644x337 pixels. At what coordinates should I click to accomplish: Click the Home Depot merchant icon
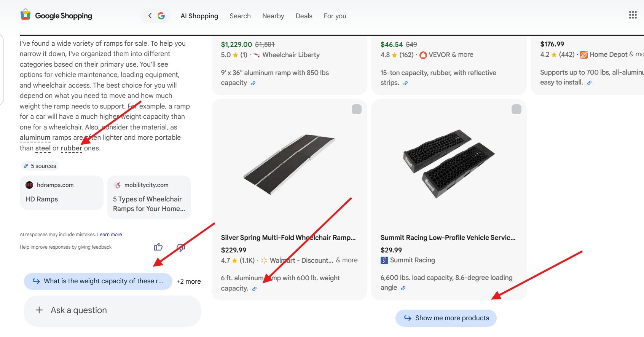(x=583, y=54)
